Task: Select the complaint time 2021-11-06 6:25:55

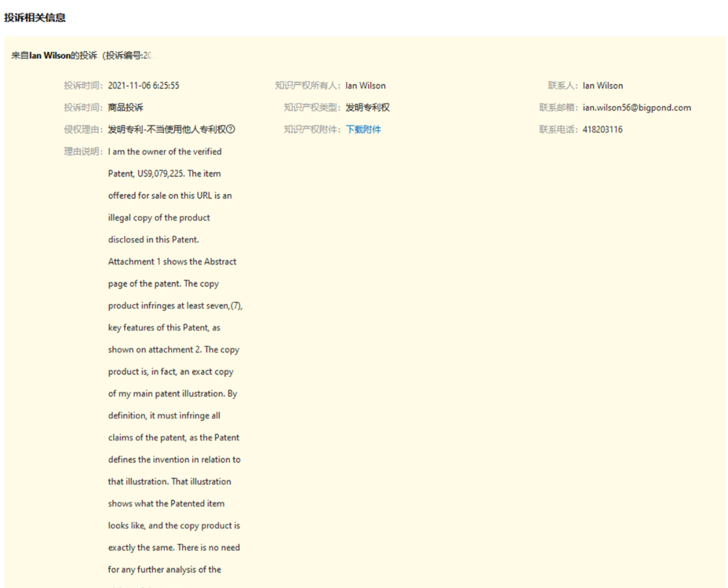Action: [x=144, y=86]
